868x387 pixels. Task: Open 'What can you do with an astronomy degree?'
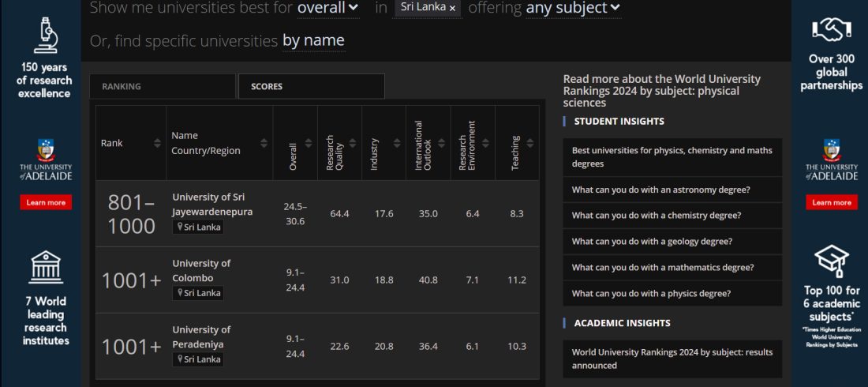coord(660,190)
